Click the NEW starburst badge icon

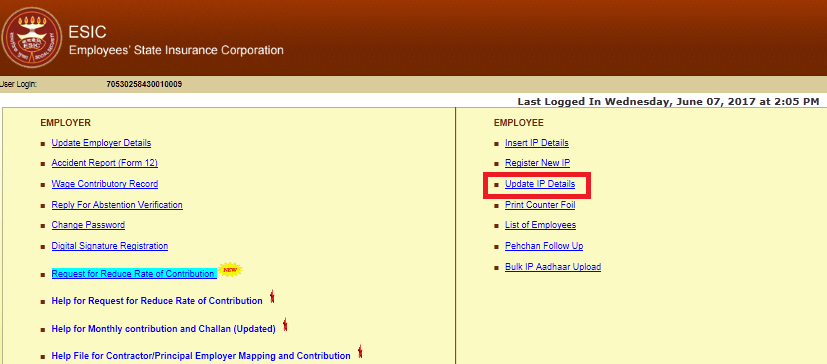pos(230,270)
